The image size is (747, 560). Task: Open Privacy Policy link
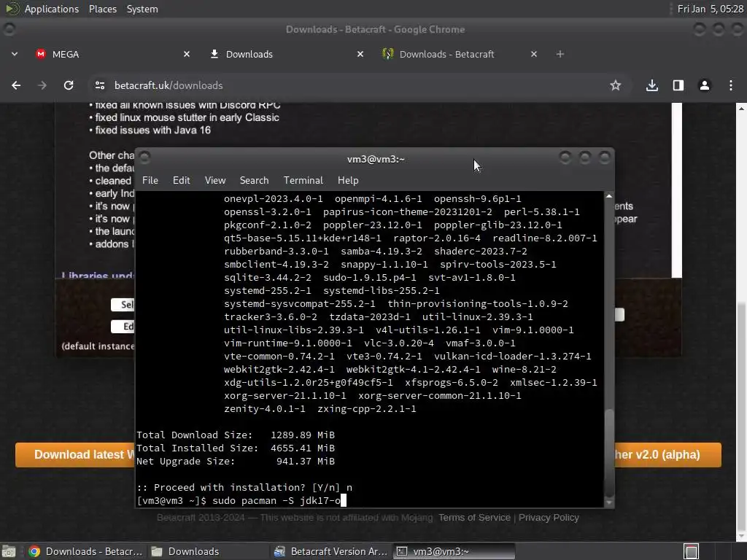(549, 518)
